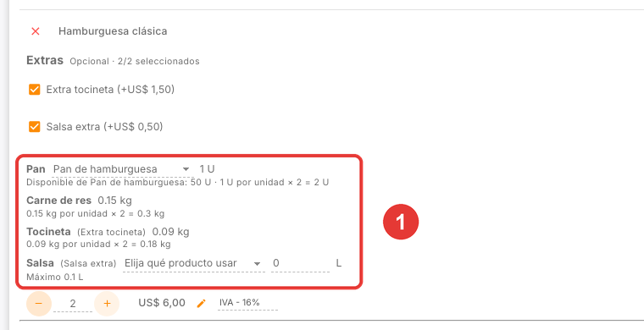The width and height of the screenshot is (644, 330).
Task: Open the arrow next to Elija qué producto usar
Action: 257,264
